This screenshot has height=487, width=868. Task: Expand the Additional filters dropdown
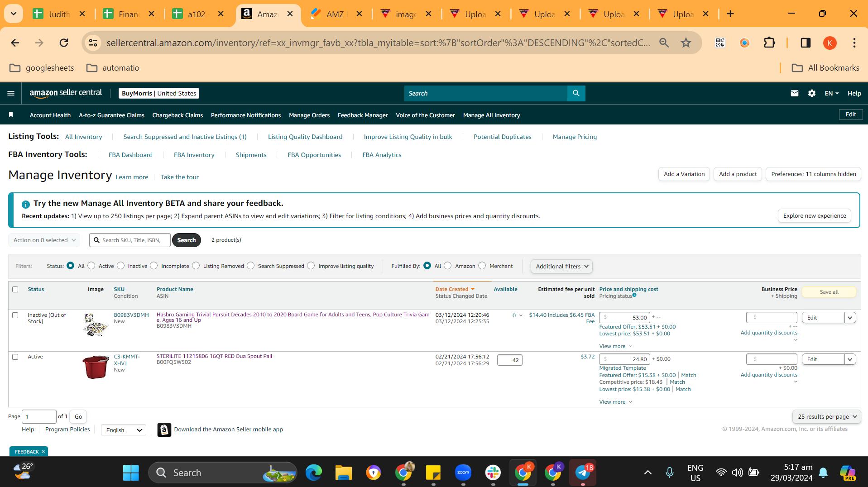point(561,267)
